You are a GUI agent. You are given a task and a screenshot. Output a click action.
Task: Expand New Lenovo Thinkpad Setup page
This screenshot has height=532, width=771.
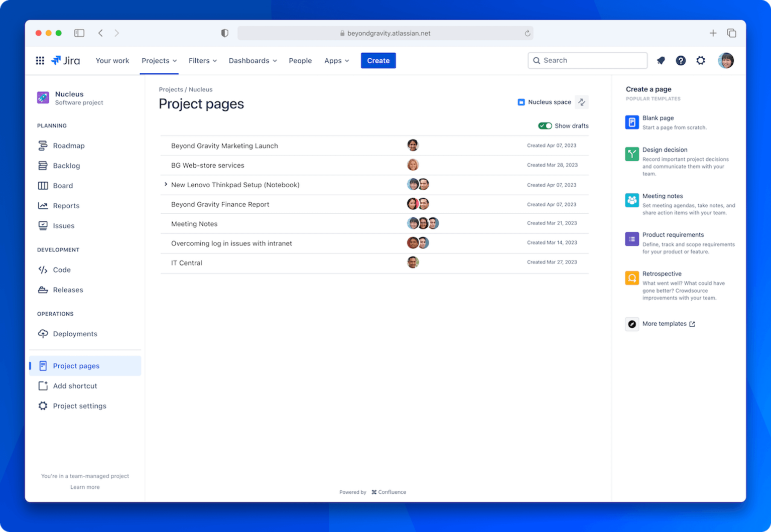click(166, 184)
